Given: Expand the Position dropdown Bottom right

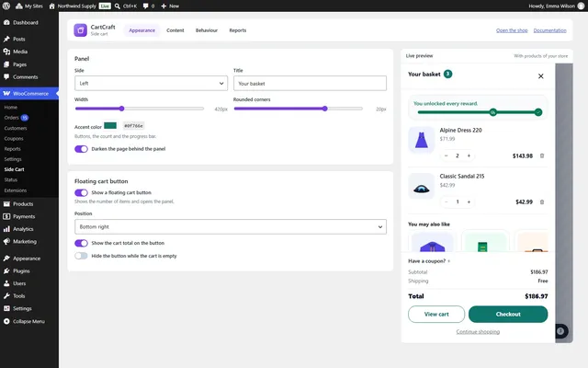Looking at the screenshot, I should point(231,227).
